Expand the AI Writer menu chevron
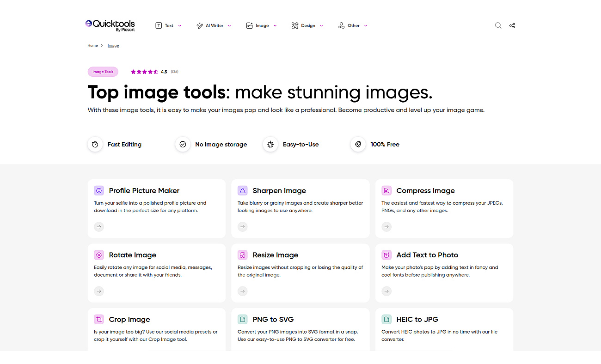Screen dimensions: 601x364 [230, 26]
